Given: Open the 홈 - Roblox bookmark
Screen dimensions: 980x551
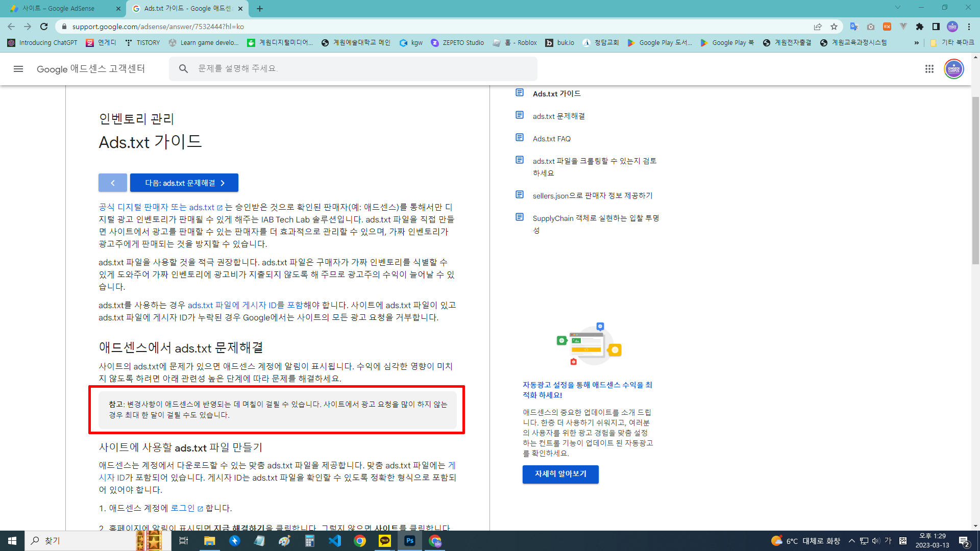Looking at the screenshot, I should [x=514, y=43].
